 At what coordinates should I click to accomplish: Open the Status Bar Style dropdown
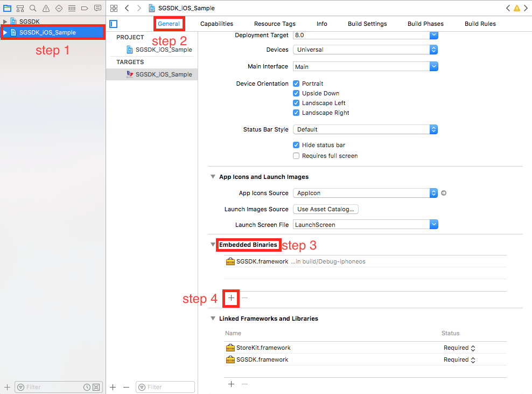click(x=366, y=129)
